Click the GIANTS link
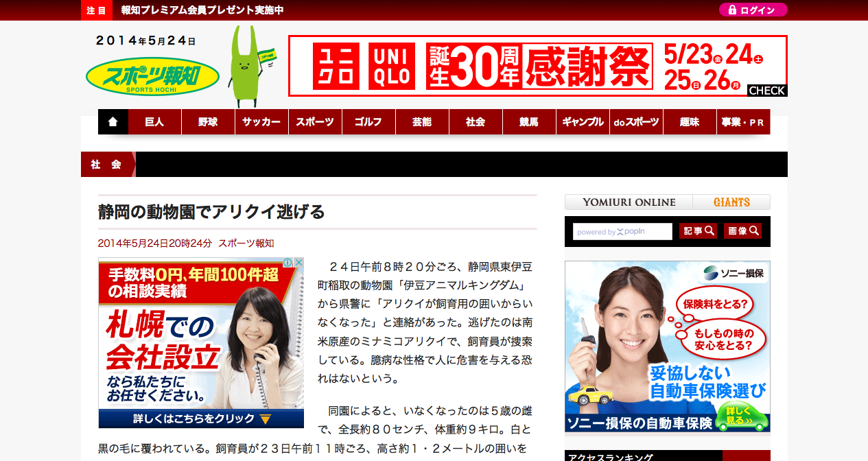Image resolution: width=868 pixels, height=461 pixels. pyautogui.click(x=731, y=202)
